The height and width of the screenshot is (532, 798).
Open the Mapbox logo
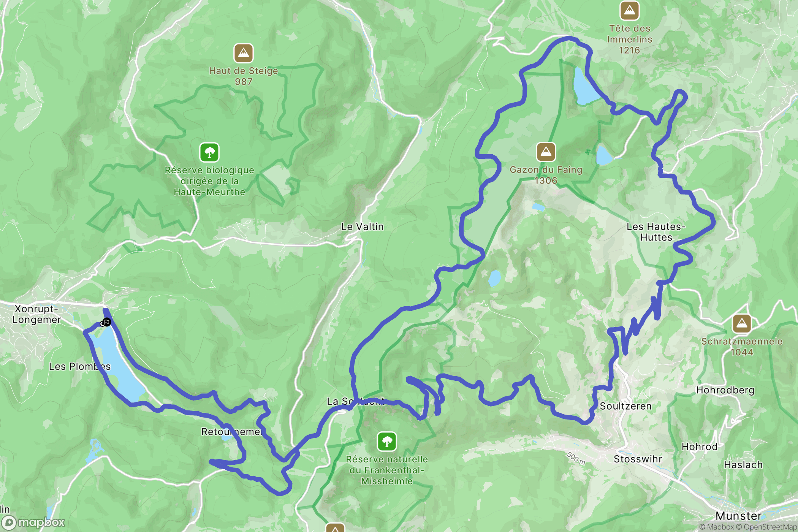[x=33, y=523]
